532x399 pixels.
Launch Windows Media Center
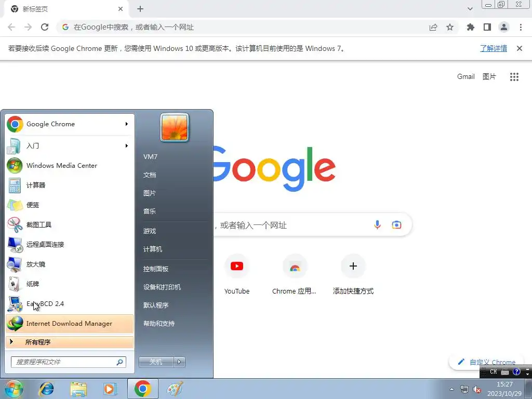click(69, 166)
